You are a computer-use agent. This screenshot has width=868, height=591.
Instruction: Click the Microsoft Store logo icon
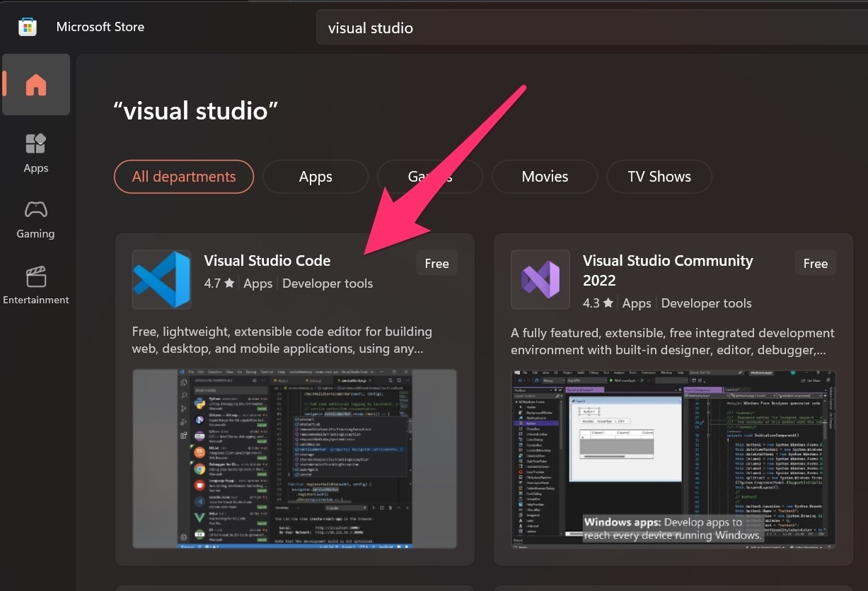27,27
